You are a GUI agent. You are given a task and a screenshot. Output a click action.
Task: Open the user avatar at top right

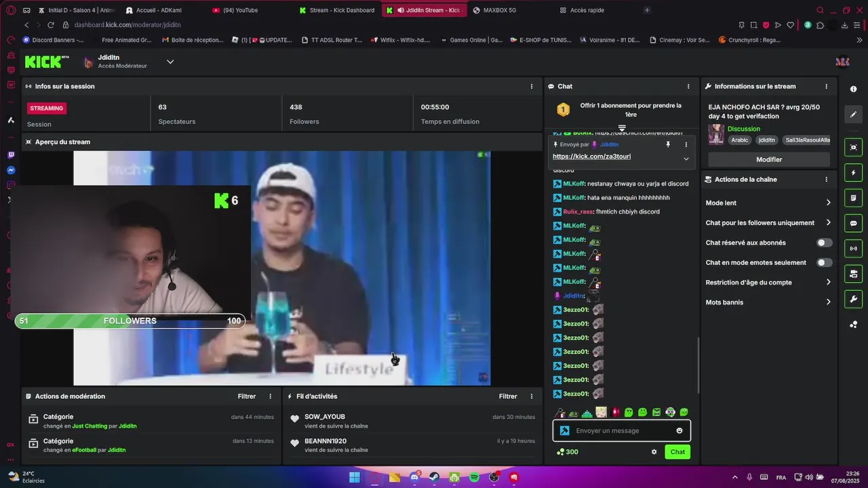tap(842, 62)
